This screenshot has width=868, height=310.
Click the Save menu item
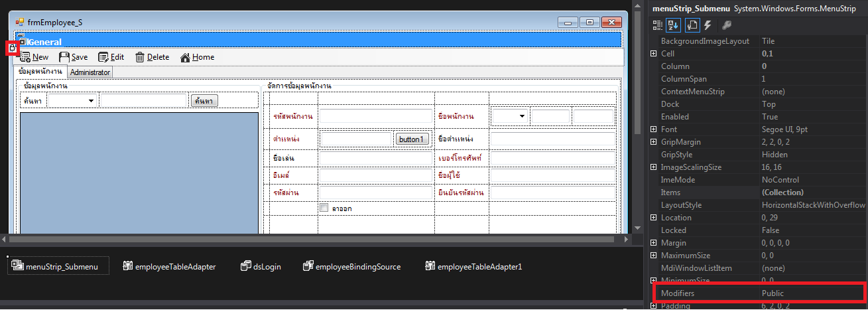click(73, 57)
